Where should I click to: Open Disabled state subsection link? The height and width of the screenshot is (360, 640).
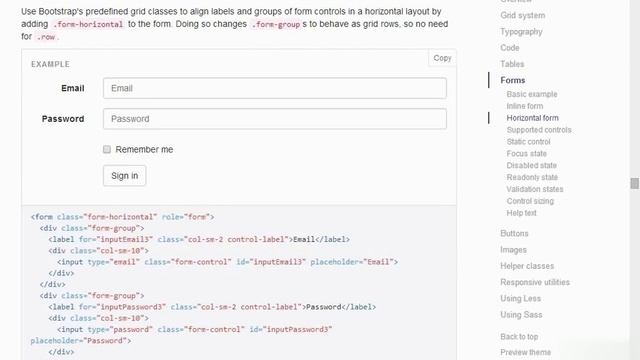click(531, 165)
